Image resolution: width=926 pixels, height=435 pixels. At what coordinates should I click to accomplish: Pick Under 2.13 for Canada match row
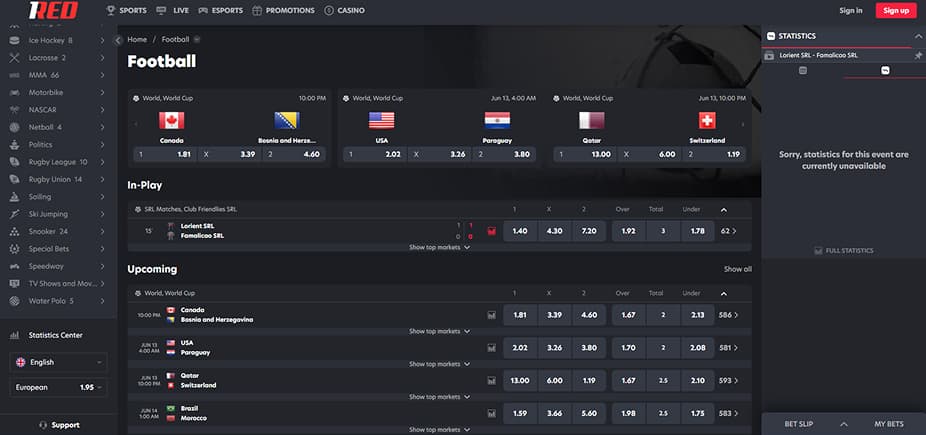[x=697, y=315]
